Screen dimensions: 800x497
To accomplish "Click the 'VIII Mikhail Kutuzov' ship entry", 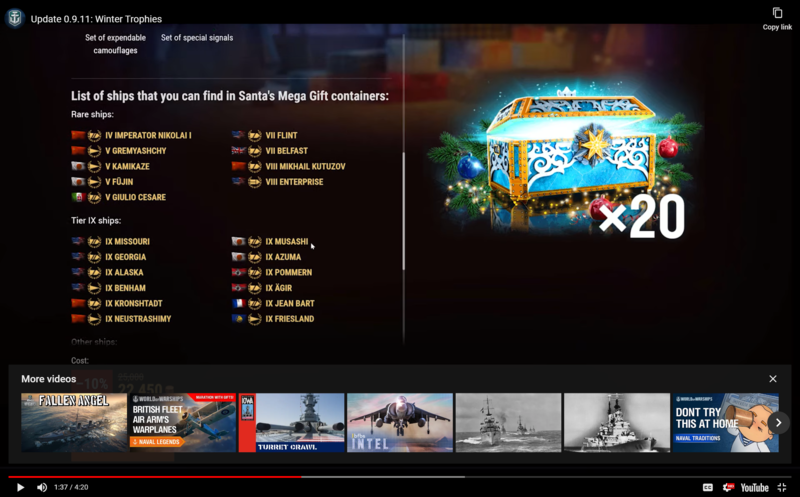I will click(x=289, y=166).
